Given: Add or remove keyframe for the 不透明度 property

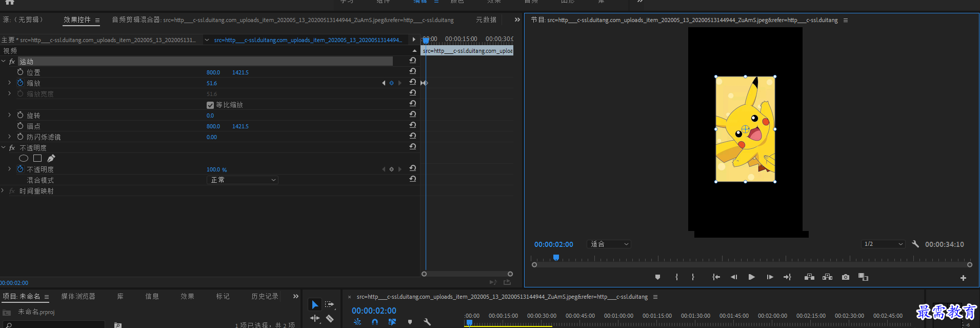Looking at the screenshot, I should 391,169.
